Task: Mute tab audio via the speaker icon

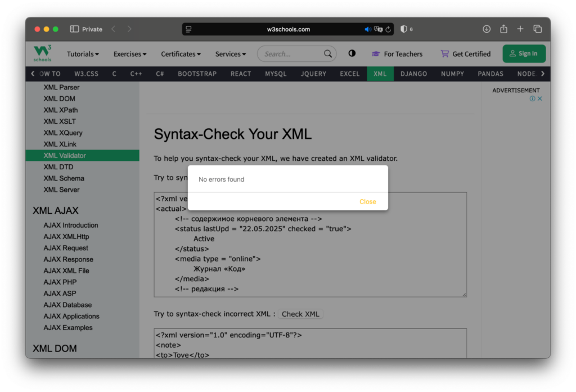Action: coord(367,29)
